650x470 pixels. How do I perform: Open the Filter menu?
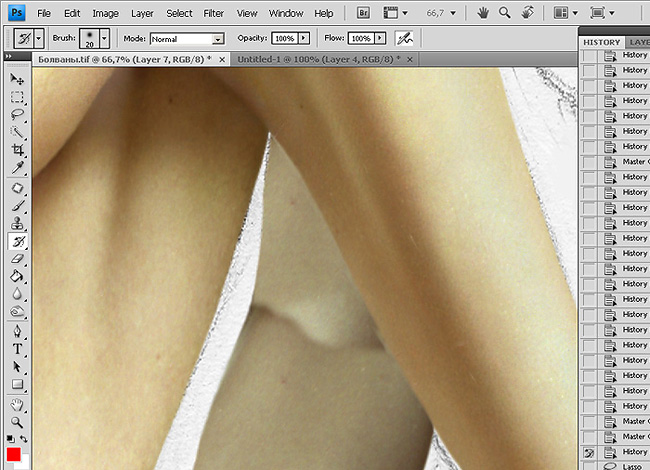[213, 14]
